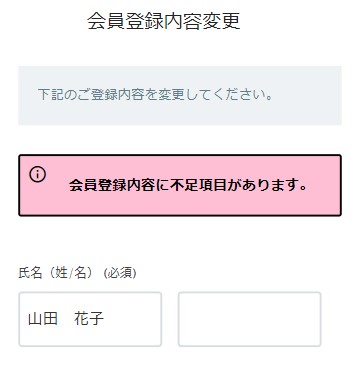Click the (必須) required marker text
Viewport: 360px width, 378px height.
coord(120,273)
